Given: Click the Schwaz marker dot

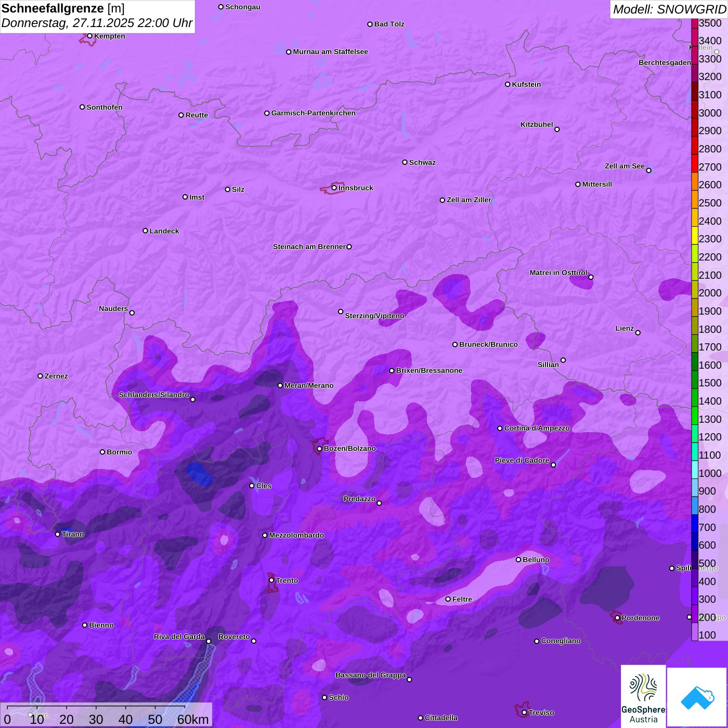Looking at the screenshot, I should point(405,162).
